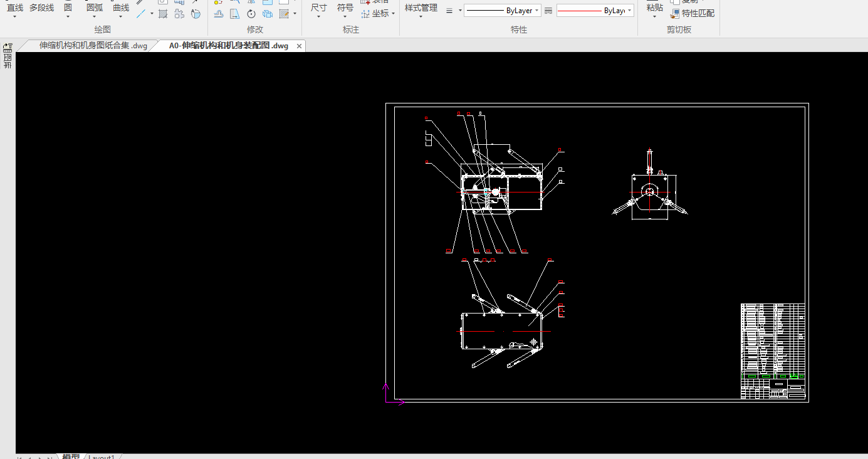868x459 pixels.
Task: Expand the 圆弧 arc tool options
Action: pyautogui.click(x=95, y=16)
